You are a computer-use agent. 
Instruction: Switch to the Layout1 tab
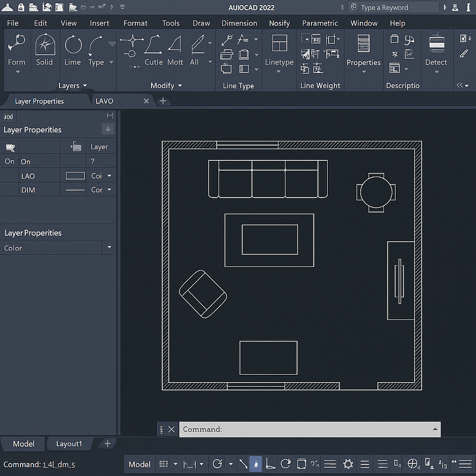click(69, 443)
